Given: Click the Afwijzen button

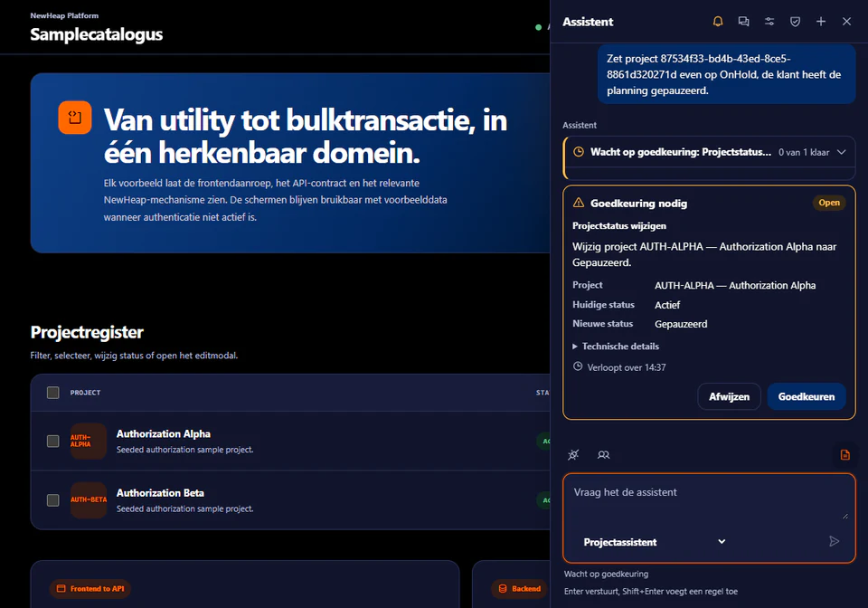Looking at the screenshot, I should pyautogui.click(x=729, y=396).
